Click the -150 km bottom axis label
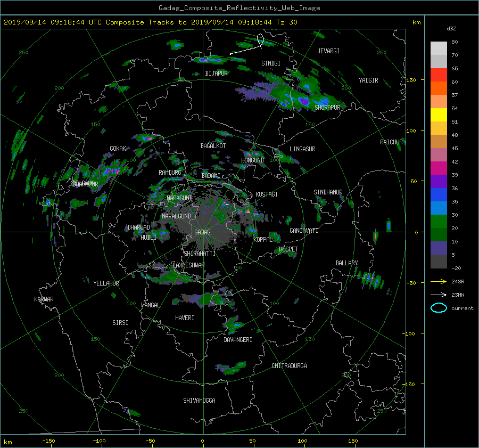Image resolution: width=479 pixels, height=448 pixels. [48, 441]
